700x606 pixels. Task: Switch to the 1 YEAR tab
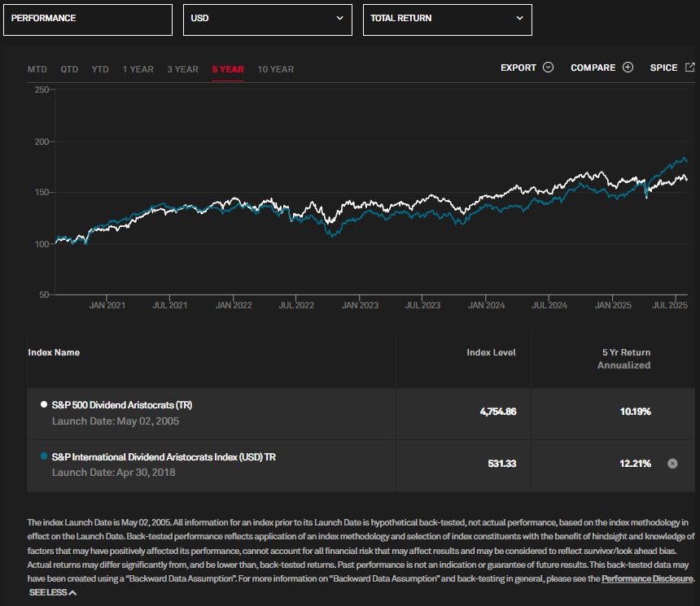(x=138, y=69)
